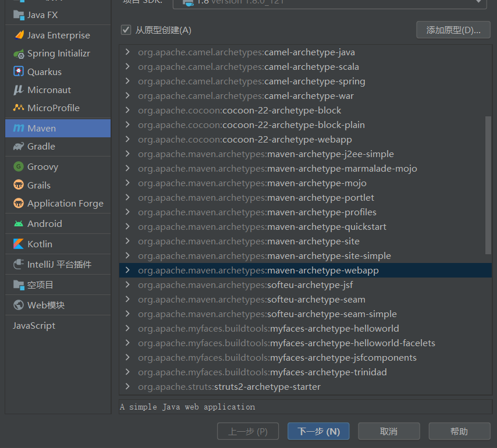Expand cocoon-22-archetype-block archetype

click(x=127, y=111)
